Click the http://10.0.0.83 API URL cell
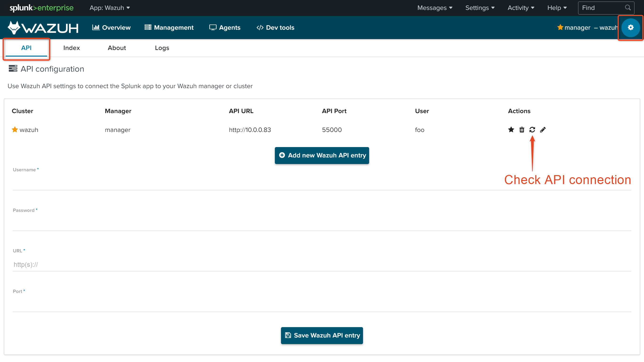The width and height of the screenshot is (644, 362). coord(250,130)
